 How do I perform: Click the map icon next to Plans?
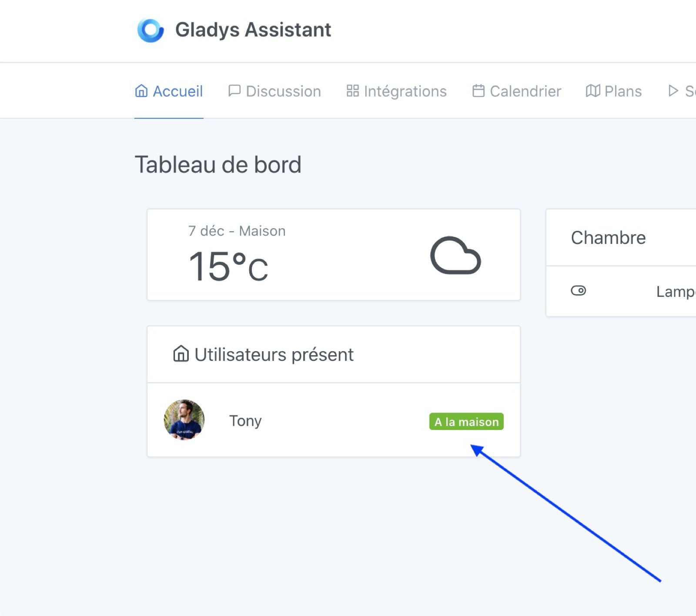click(592, 91)
